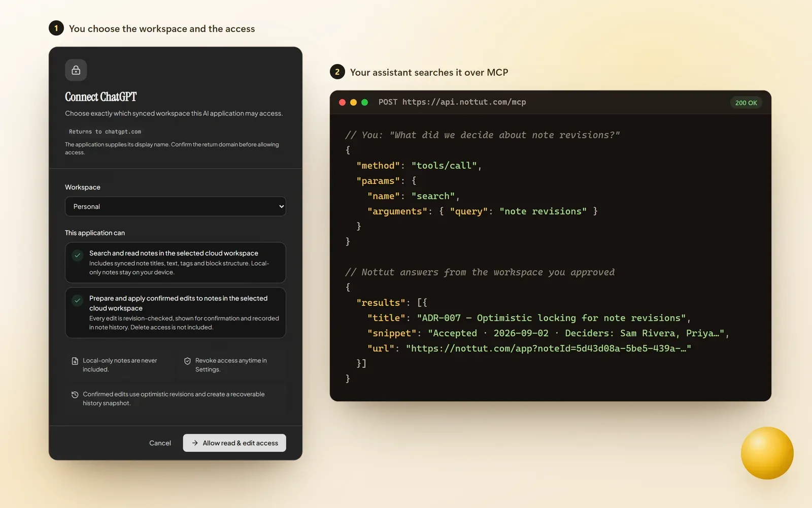Viewport: 812px width, 508px height.
Task: Click the local-only notes document icon
Action: pyautogui.click(x=75, y=361)
